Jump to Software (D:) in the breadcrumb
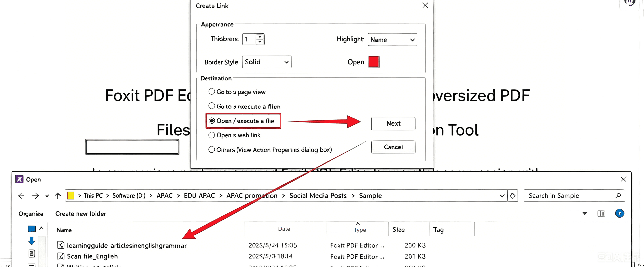Screen dimensions: 644x267 pos(129,196)
